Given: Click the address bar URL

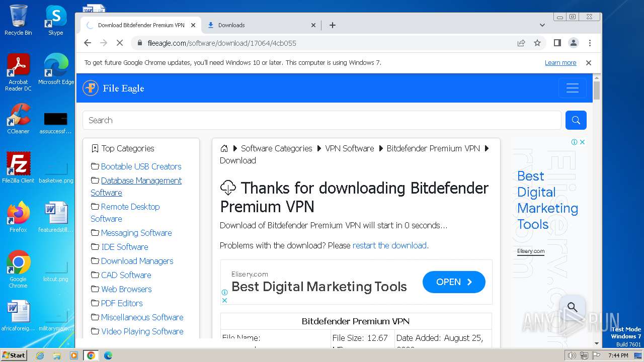Looking at the screenshot, I should (x=222, y=43).
